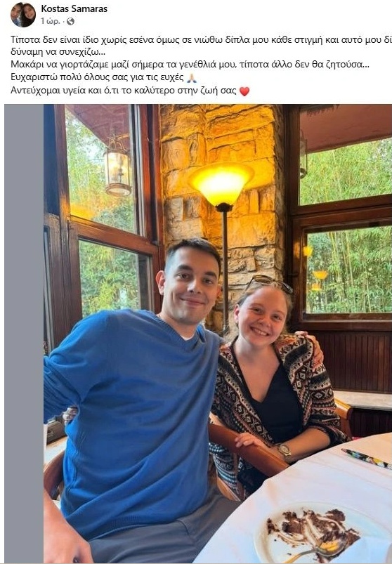Click the gray bar left of the photo

(24, 334)
